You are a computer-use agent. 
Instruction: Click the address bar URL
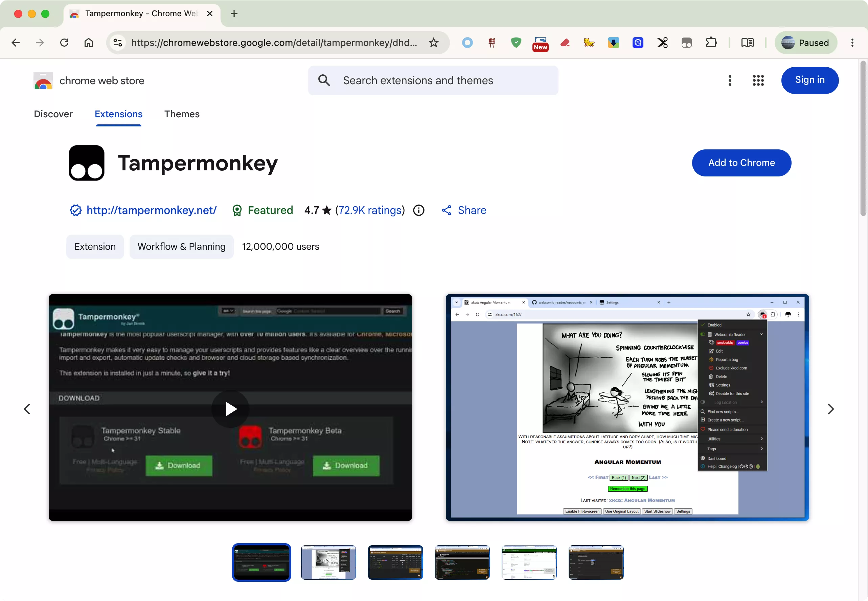[274, 43]
